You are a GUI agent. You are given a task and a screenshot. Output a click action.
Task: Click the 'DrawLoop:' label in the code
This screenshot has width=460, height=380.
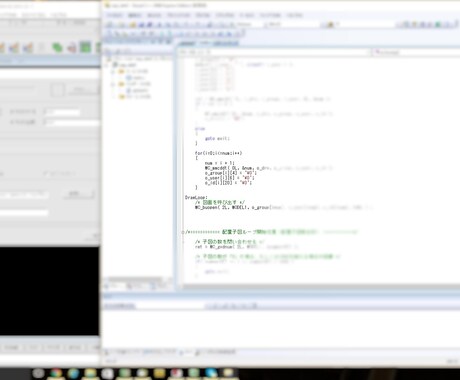point(196,198)
